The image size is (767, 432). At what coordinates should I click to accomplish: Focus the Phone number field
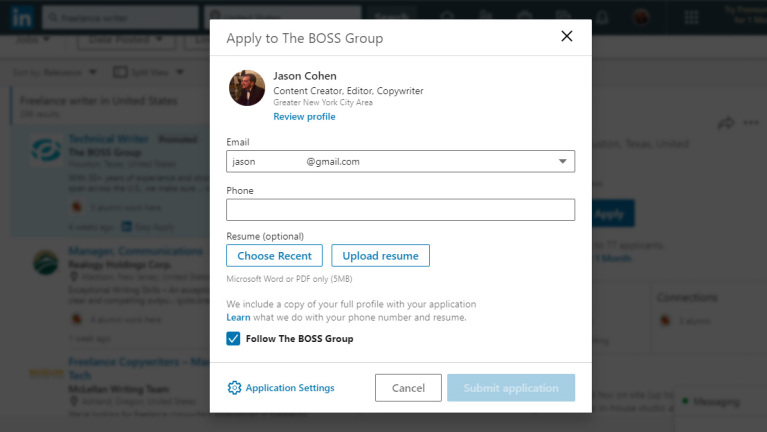pos(400,210)
